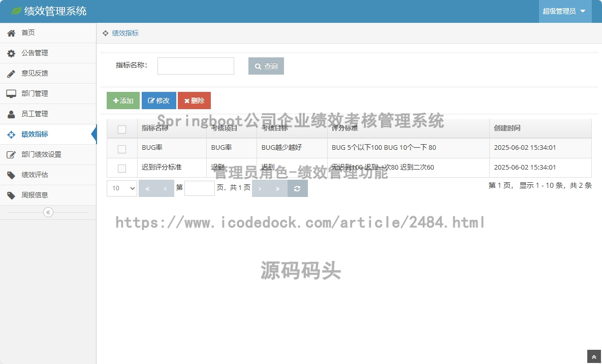
Task: Click the 考核目标 column header
Action: tap(292, 128)
